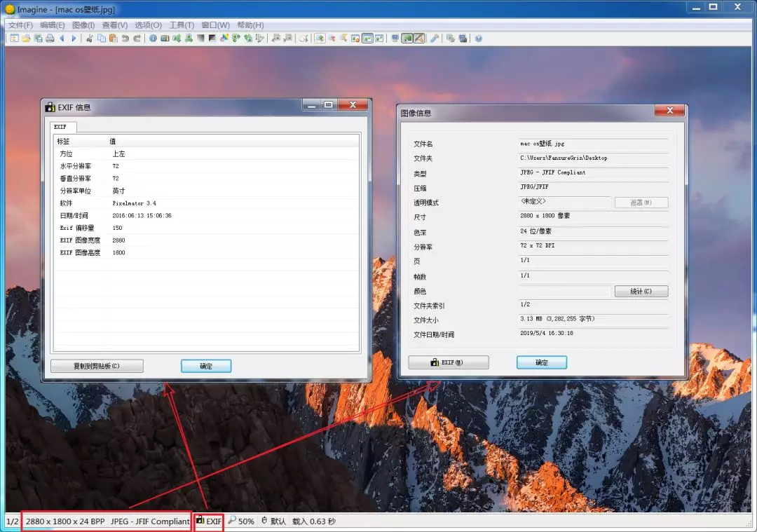
Task: Select the 日期/时间 row in EXIF list
Action: [x=207, y=216]
